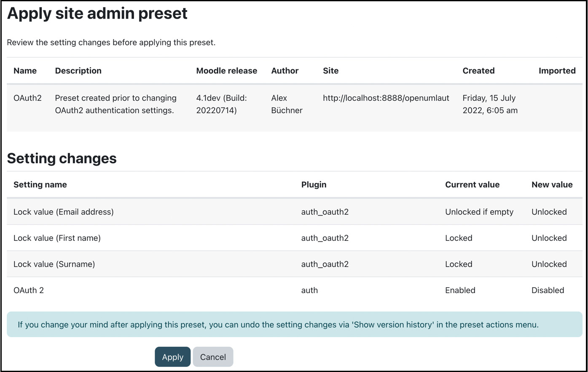Click the site URL http://localhost:8888/openumlaut
Screen dimensions: 588x372
386,98
